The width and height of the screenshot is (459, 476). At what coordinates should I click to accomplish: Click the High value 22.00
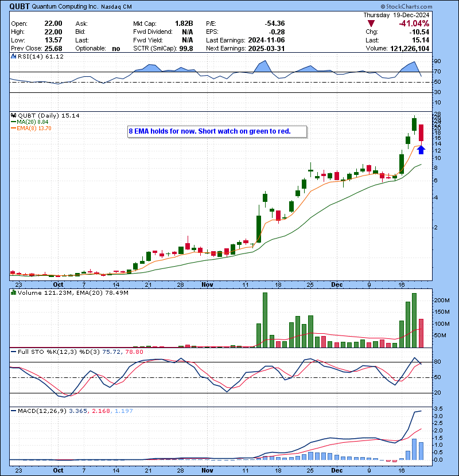tap(53, 32)
